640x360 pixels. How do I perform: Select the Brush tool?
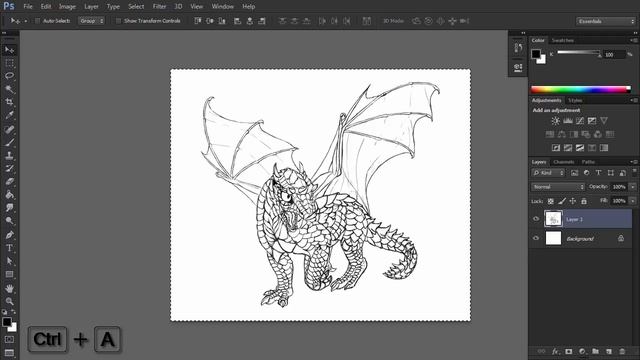click(x=9, y=142)
